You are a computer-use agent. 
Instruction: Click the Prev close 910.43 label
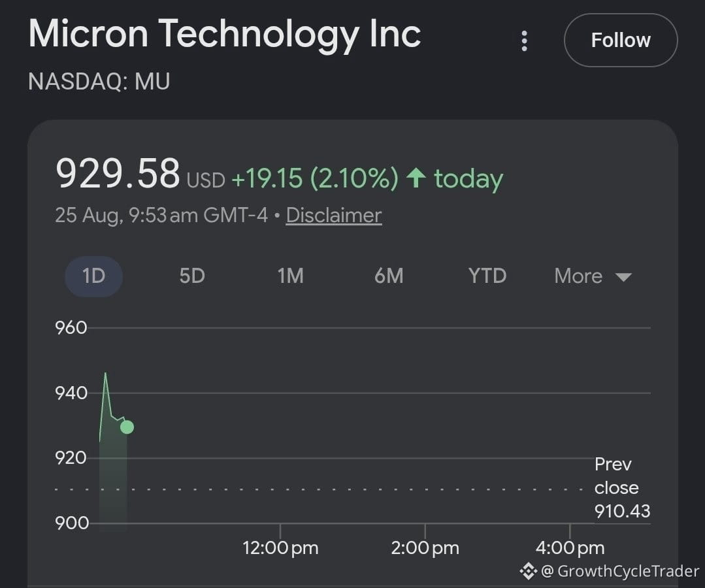click(622, 488)
